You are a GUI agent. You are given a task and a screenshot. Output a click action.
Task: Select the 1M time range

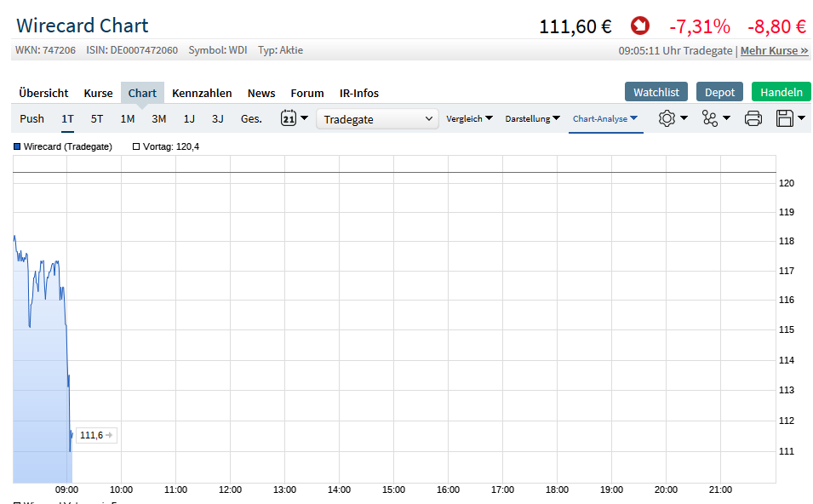128,118
